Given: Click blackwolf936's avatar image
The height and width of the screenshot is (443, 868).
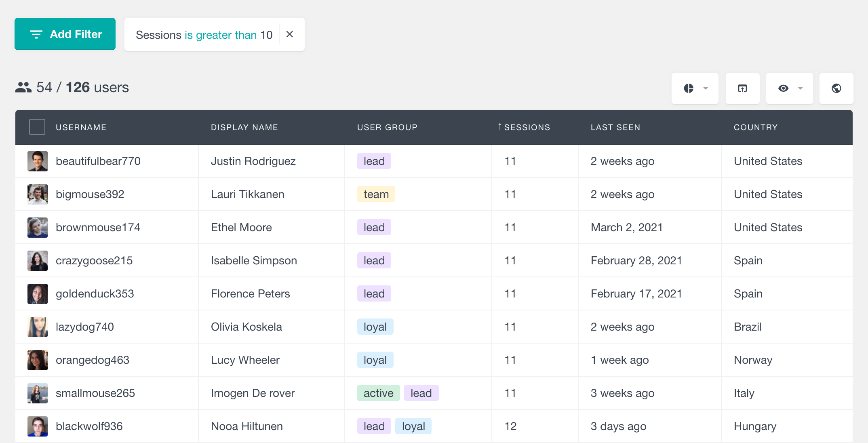Looking at the screenshot, I should (x=38, y=426).
